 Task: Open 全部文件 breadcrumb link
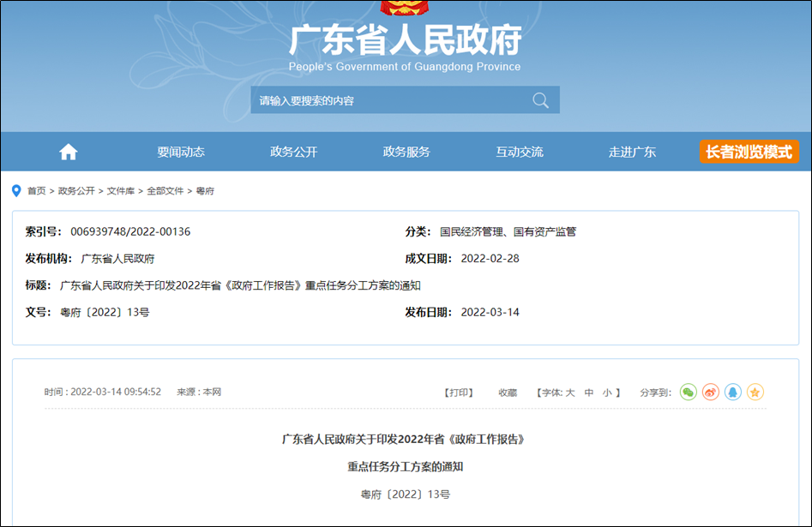(x=165, y=191)
